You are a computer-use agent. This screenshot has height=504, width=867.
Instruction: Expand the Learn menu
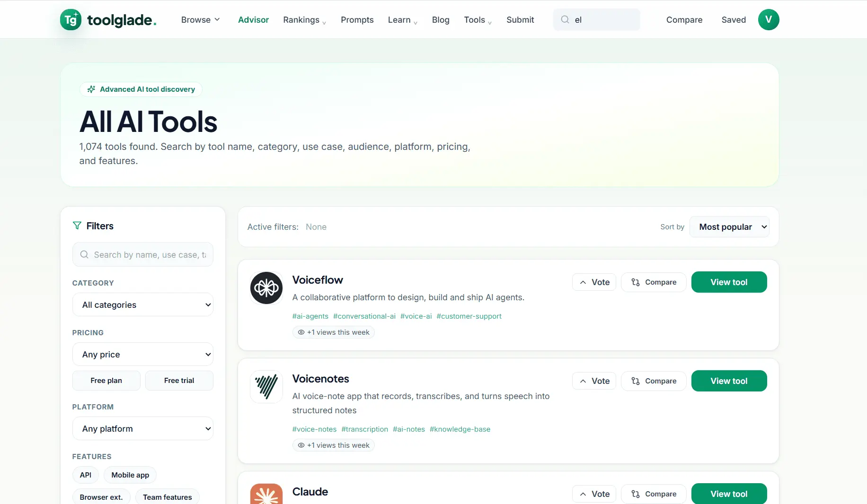403,20
